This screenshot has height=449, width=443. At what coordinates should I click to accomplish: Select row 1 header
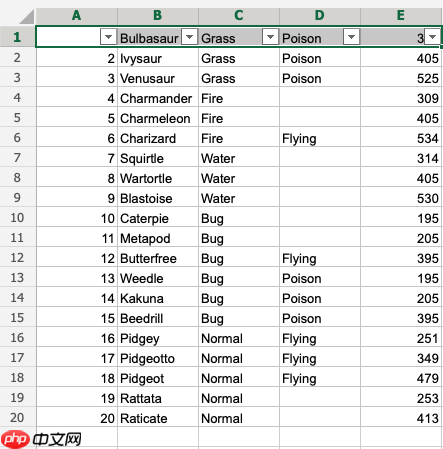(x=17, y=37)
